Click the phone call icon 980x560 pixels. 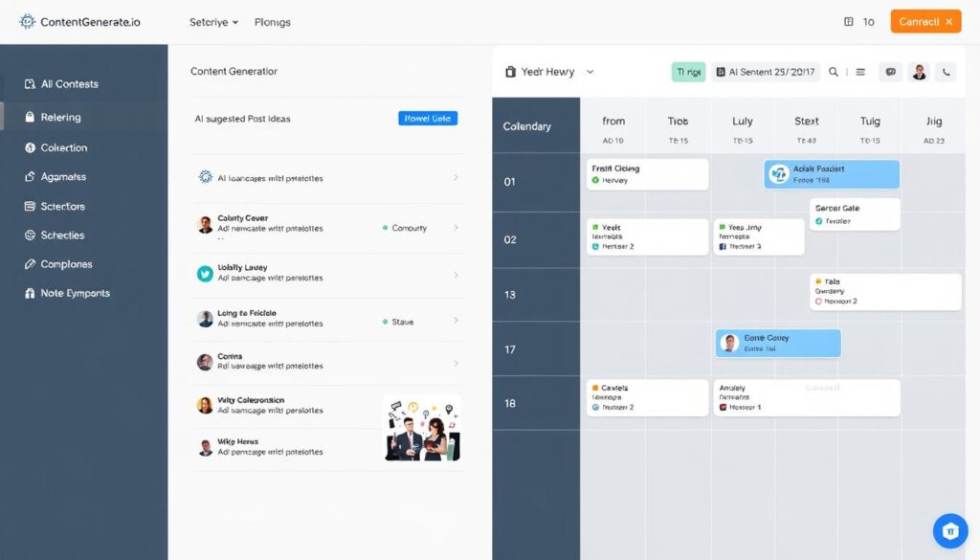pyautogui.click(x=946, y=72)
